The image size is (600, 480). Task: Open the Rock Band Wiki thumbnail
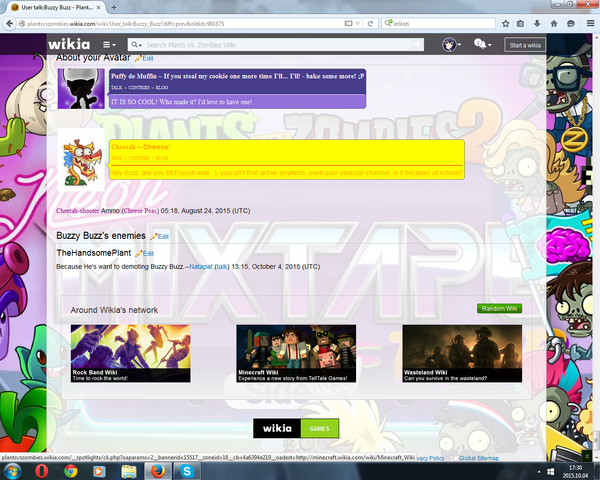tap(130, 353)
